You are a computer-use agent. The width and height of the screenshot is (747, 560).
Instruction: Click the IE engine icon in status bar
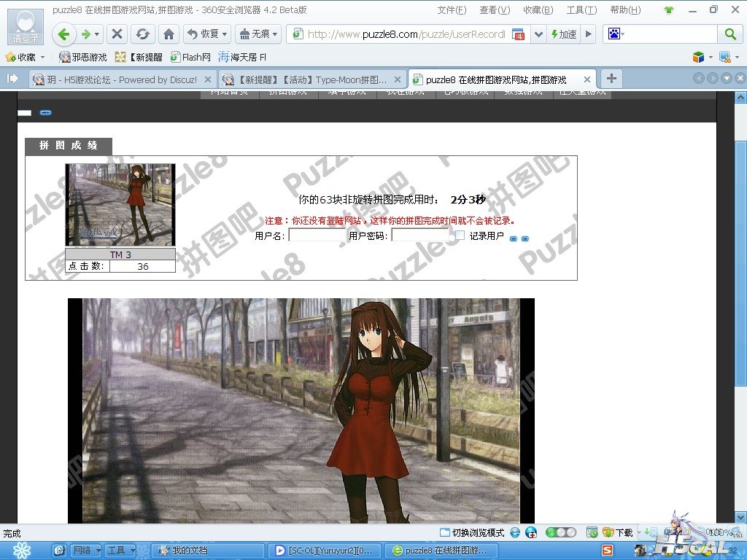tap(515, 533)
